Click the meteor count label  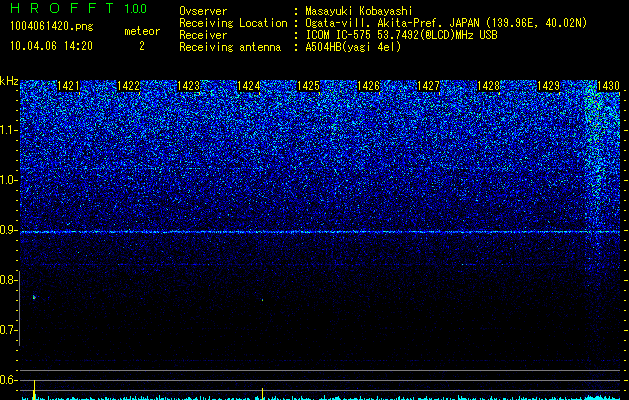[142, 31]
